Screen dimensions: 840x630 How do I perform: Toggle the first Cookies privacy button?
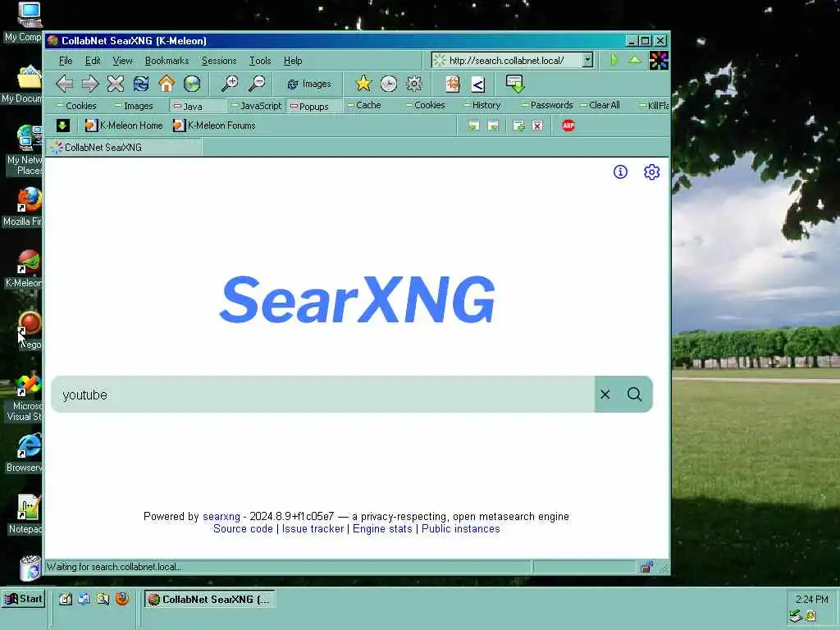point(76,106)
